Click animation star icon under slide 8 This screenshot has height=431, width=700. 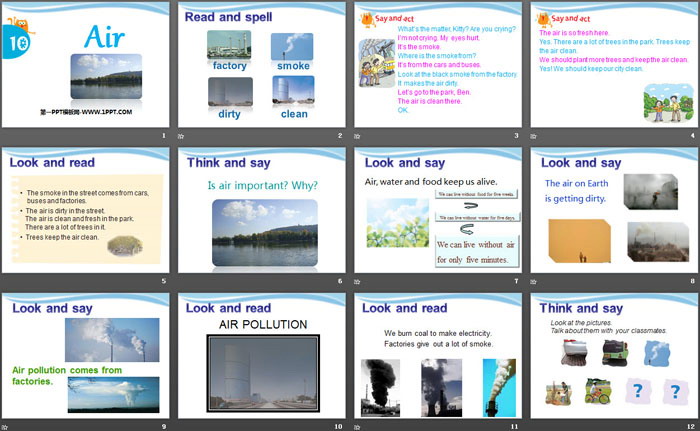click(x=533, y=282)
